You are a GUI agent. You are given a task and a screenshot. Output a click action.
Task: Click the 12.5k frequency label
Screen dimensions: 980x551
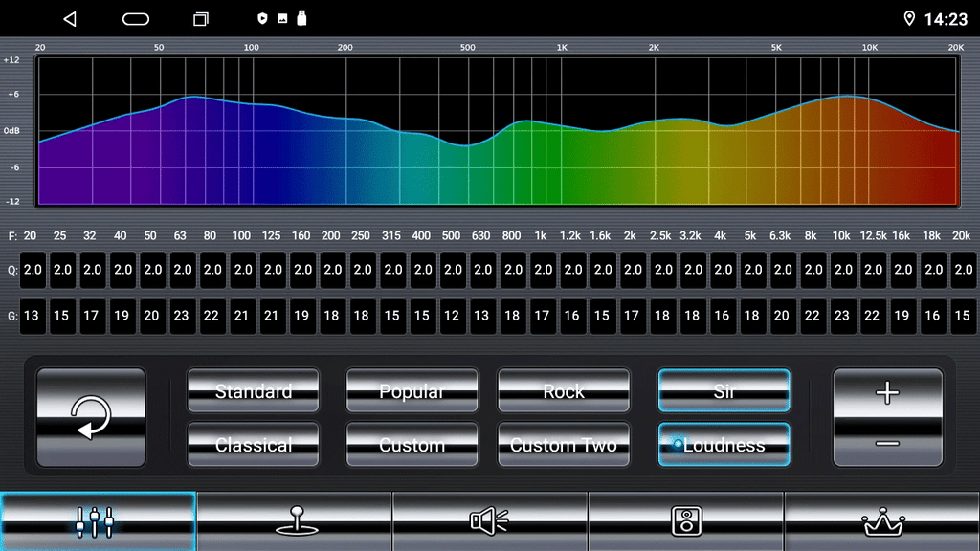pyautogui.click(x=873, y=235)
